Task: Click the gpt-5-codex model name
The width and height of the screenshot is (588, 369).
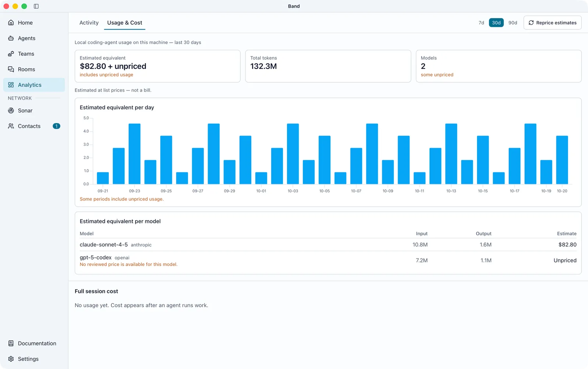Action: [96, 257]
